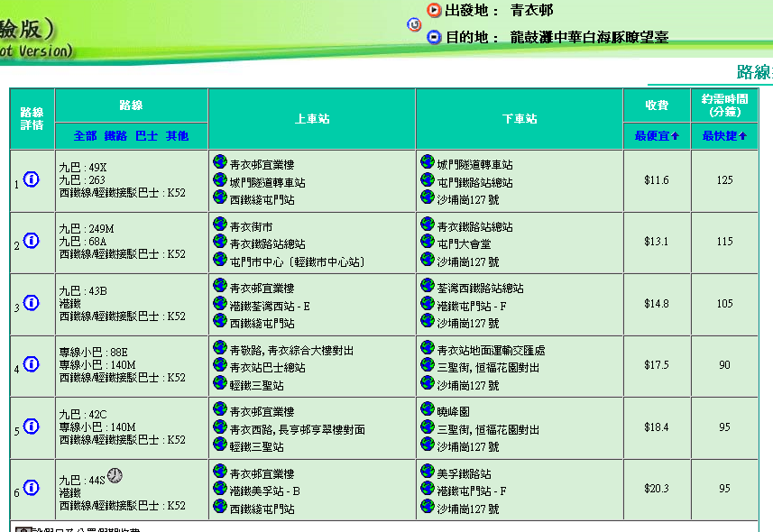Click globe icon next to 曉峰園 alighting stop
Screen dimensions: 773x532
(x=428, y=408)
